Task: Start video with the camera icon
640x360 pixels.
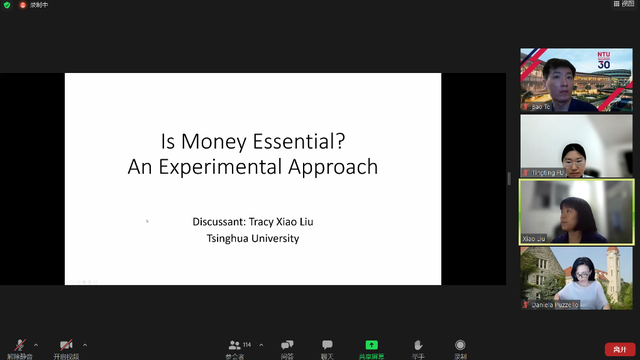Action: click(x=66, y=346)
